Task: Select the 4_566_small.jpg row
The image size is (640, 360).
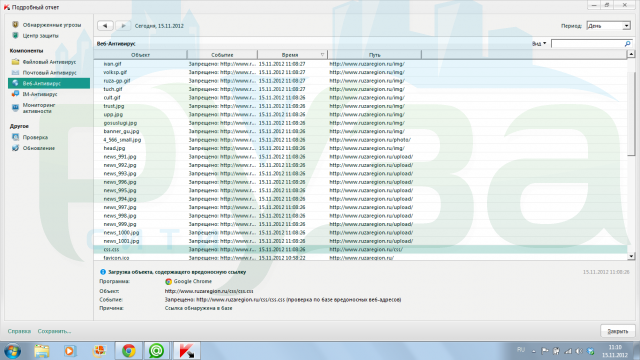Action: [x=360, y=140]
